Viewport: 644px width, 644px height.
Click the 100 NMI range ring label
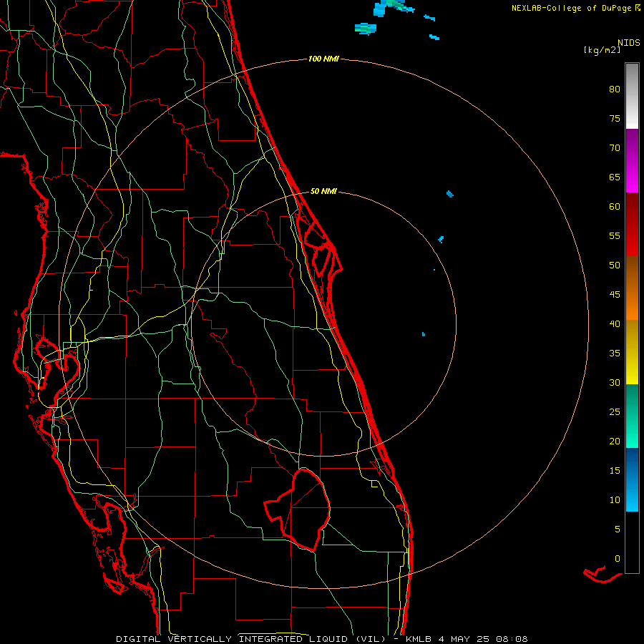pos(323,59)
